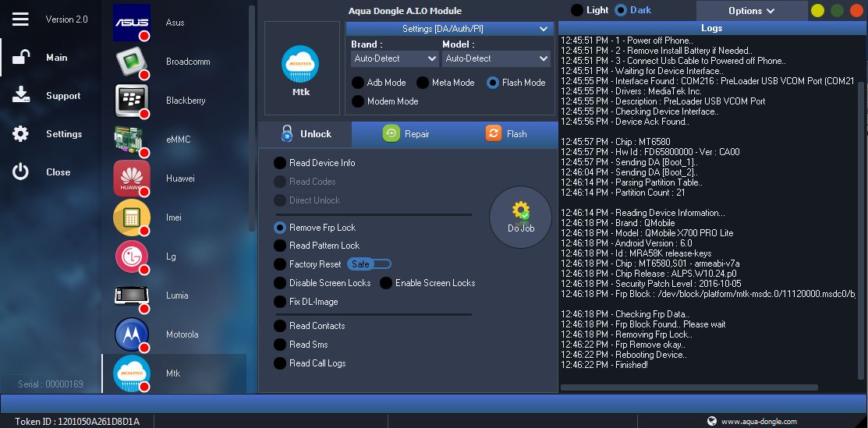Click the Version 2.0 label
The height and width of the screenshot is (428, 868).
tap(66, 19)
